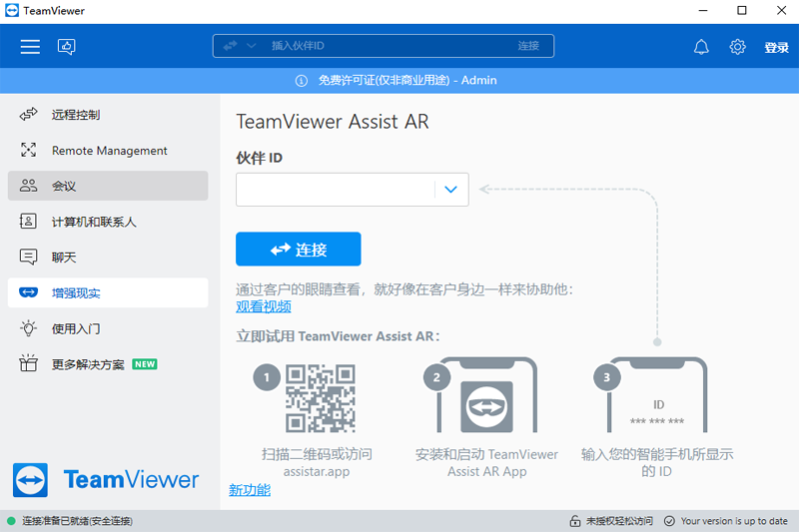Open the 观看视频 link
This screenshot has height=532, width=799.
pyautogui.click(x=264, y=306)
